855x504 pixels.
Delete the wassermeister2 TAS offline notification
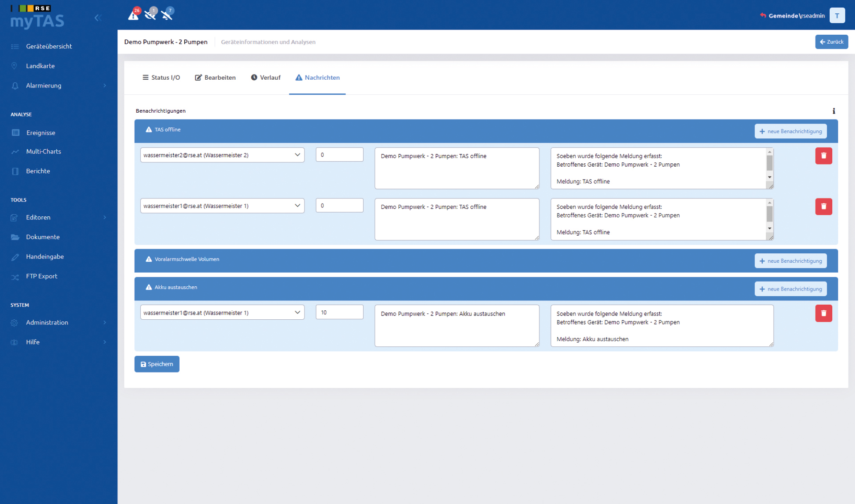[x=823, y=156]
